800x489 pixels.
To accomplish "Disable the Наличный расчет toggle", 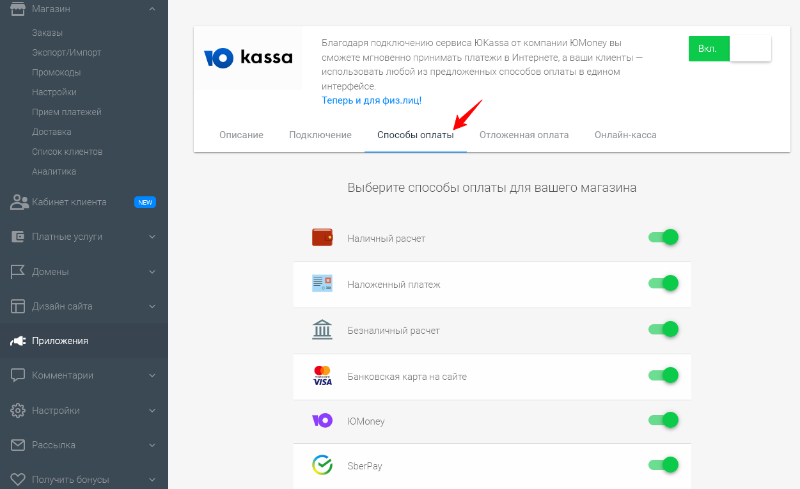I will click(x=663, y=237).
